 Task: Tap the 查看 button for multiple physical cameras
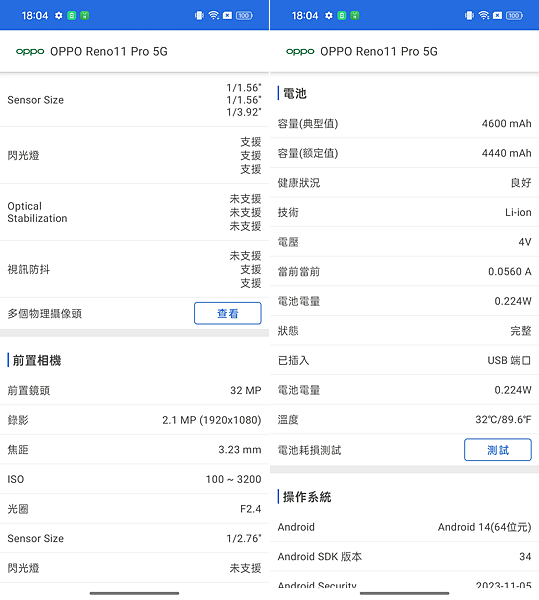point(228,313)
